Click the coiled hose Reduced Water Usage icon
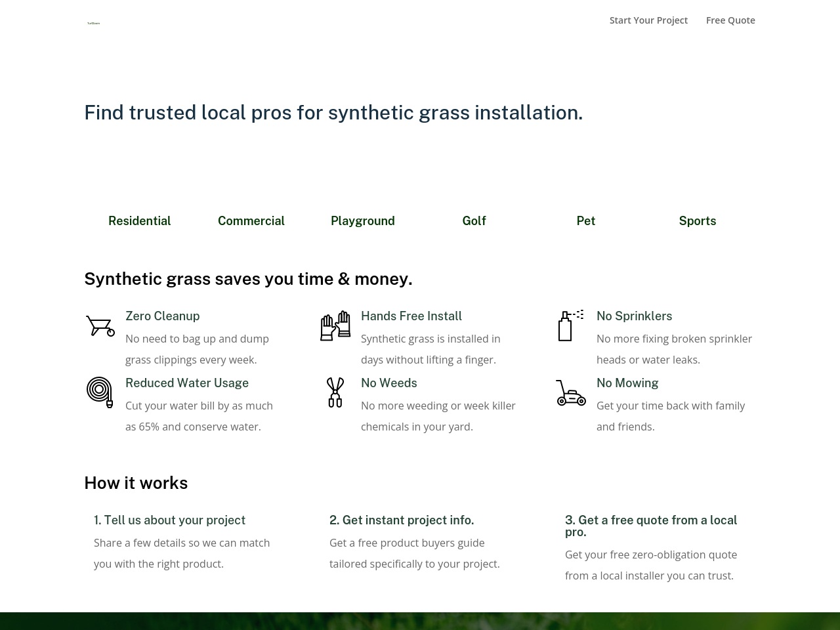Screen dimensions: 840x630 point(100,392)
